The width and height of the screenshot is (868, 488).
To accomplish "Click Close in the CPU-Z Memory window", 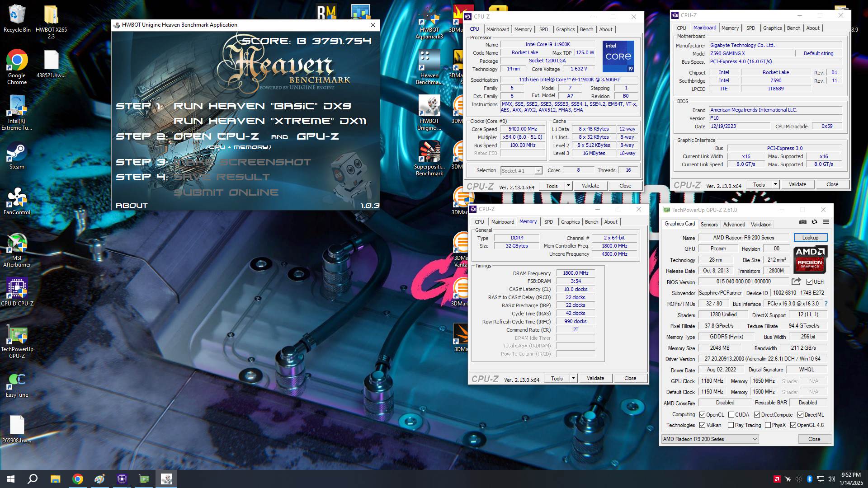I will 630,378.
